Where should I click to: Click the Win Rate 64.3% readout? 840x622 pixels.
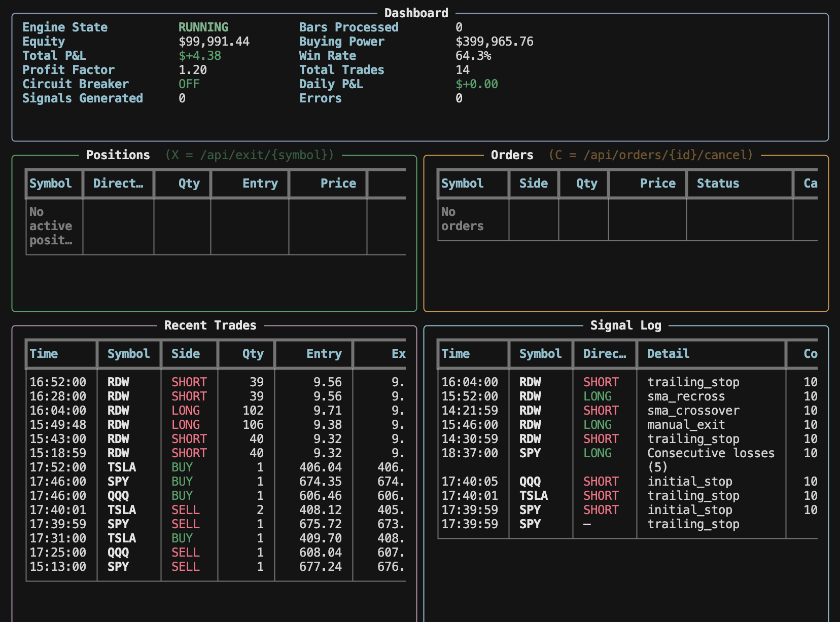tap(473, 56)
